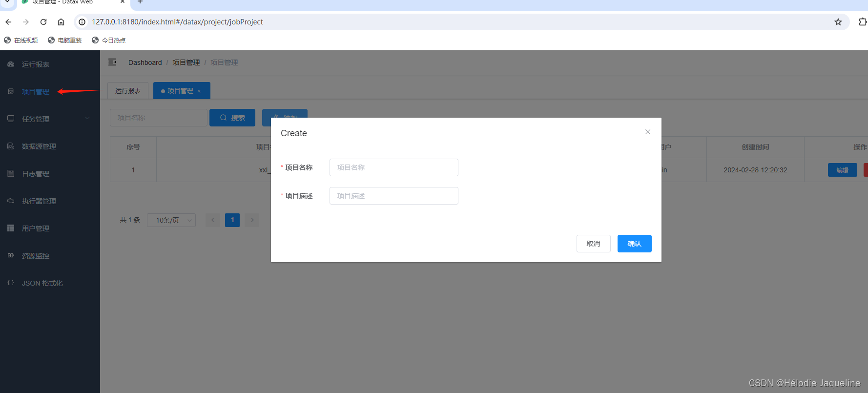The image size is (868, 393).
Task: Click the 项目管理 database icon in sidebar
Action: point(11,92)
